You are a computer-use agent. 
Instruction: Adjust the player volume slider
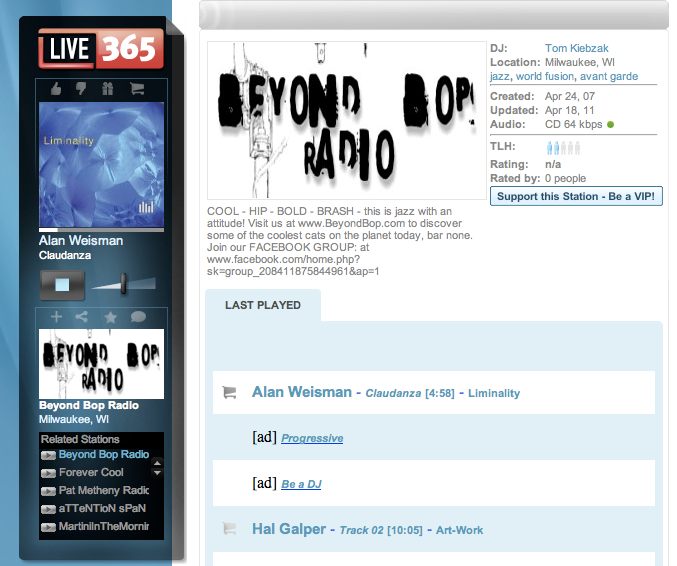124,284
